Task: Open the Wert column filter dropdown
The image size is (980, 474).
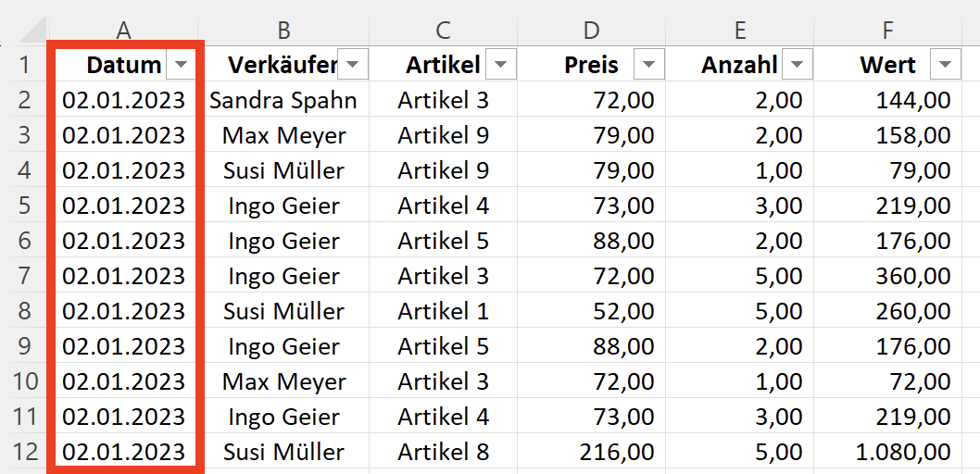Action: coord(945,64)
